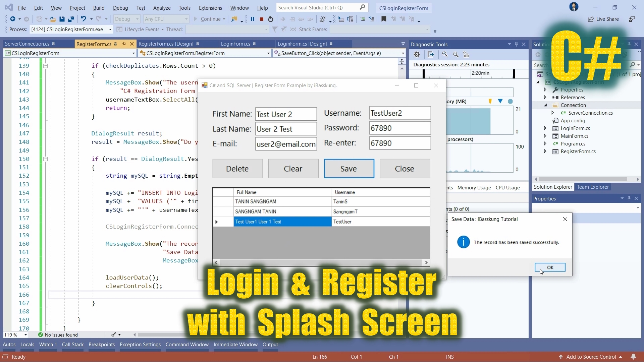Expand the References node in Solution Explorer
The width and height of the screenshot is (644, 362).
[545, 97]
